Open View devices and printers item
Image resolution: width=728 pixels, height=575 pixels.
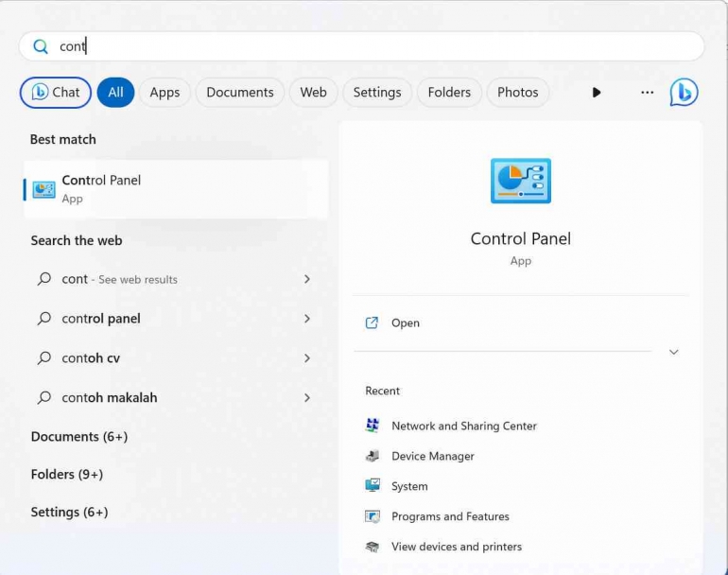(456, 547)
